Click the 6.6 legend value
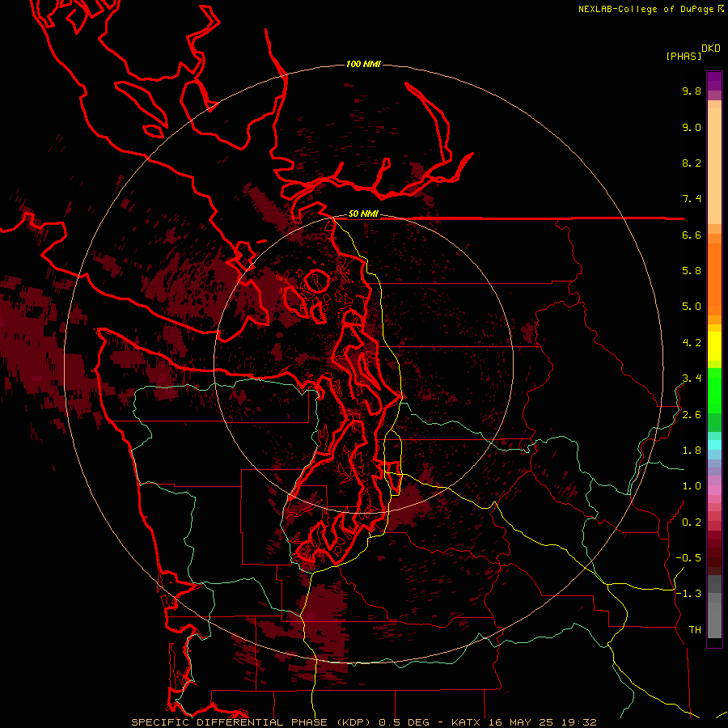The height and width of the screenshot is (728, 728). [x=692, y=235]
